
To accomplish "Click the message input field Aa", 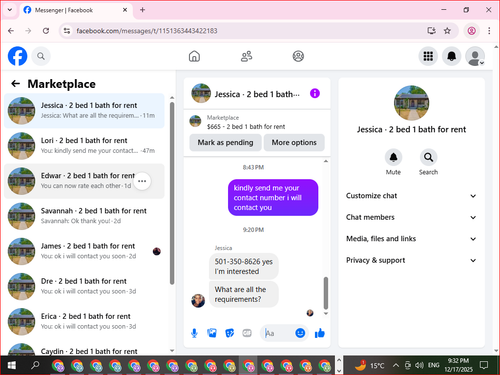I will 279,333.
